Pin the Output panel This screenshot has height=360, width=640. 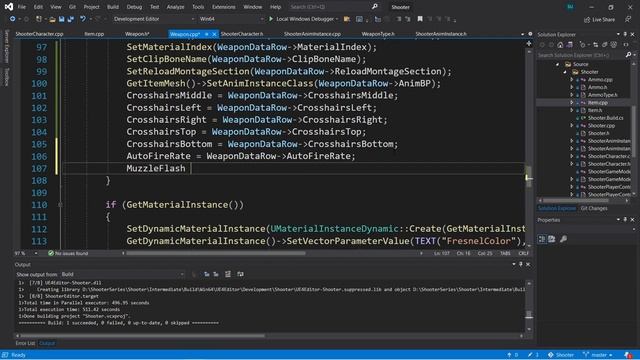[x=521, y=264]
